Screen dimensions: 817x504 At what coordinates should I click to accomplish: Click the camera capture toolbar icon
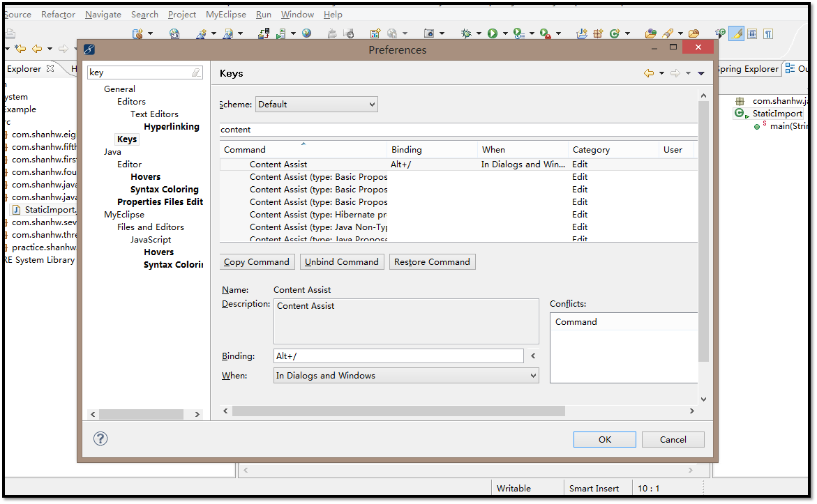[x=429, y=34]
